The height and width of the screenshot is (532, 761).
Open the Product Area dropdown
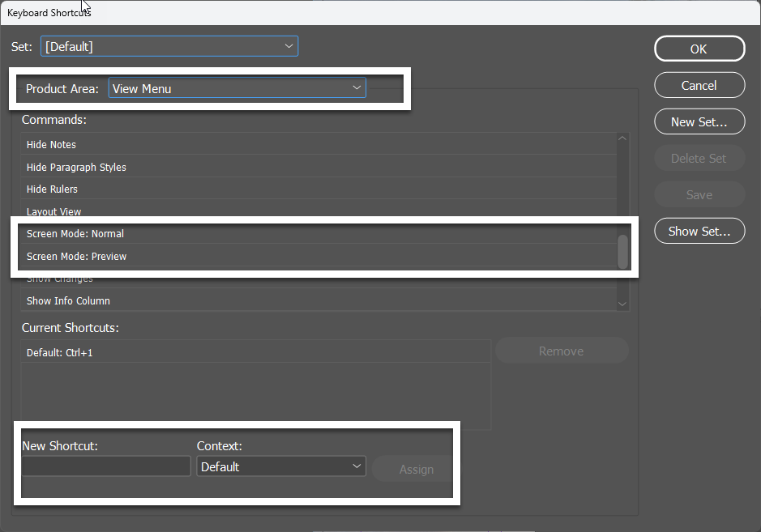coord(237,87)
